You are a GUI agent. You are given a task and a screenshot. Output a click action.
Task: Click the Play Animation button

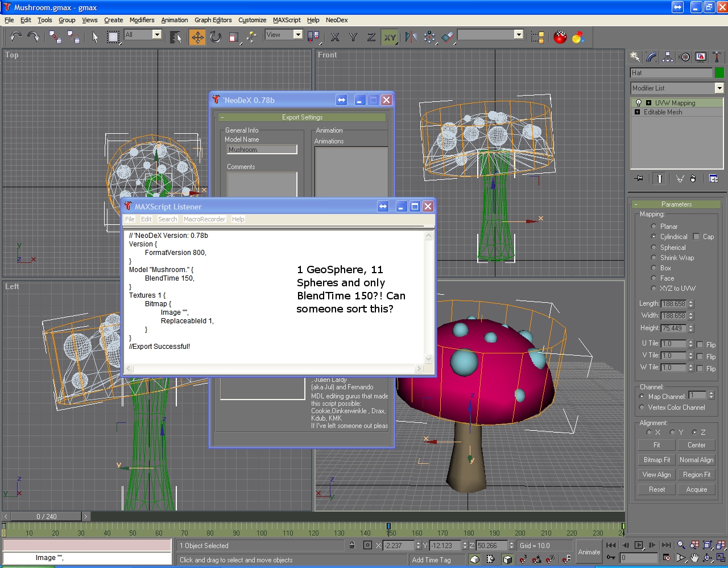[639, 545]
